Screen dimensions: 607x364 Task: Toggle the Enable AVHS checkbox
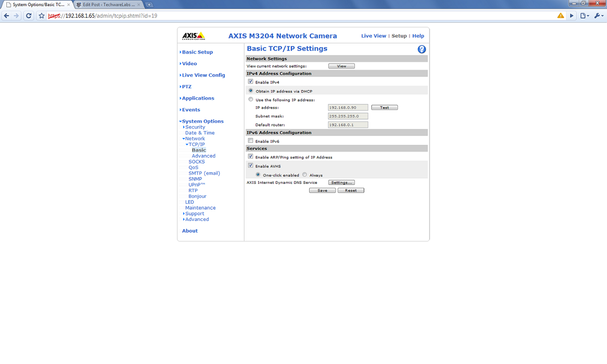250,165
